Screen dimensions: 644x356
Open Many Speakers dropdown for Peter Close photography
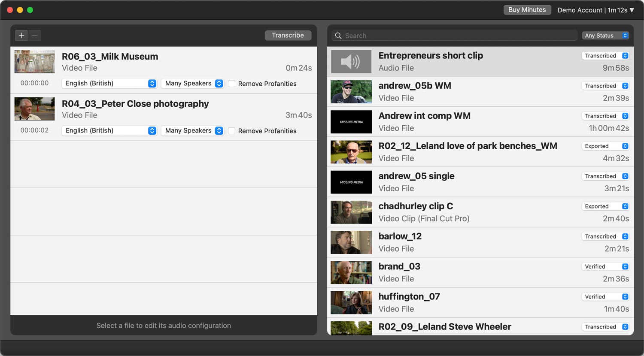193,130
